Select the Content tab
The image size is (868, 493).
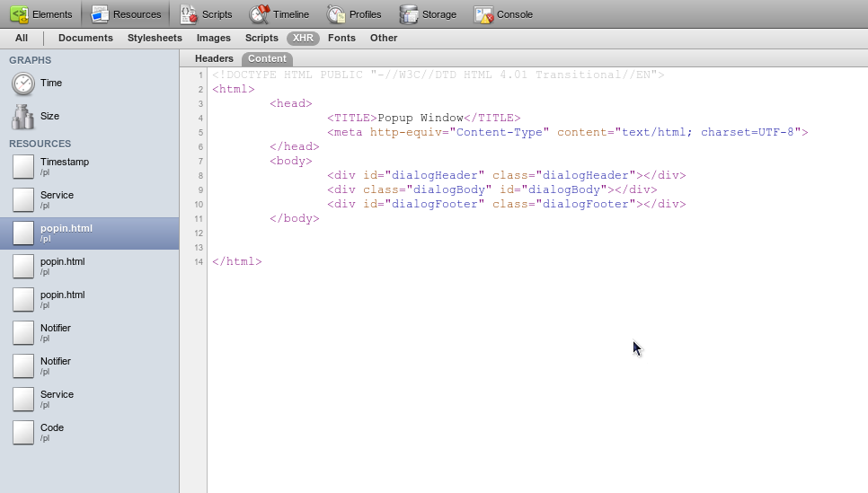(x=267, y=58)
